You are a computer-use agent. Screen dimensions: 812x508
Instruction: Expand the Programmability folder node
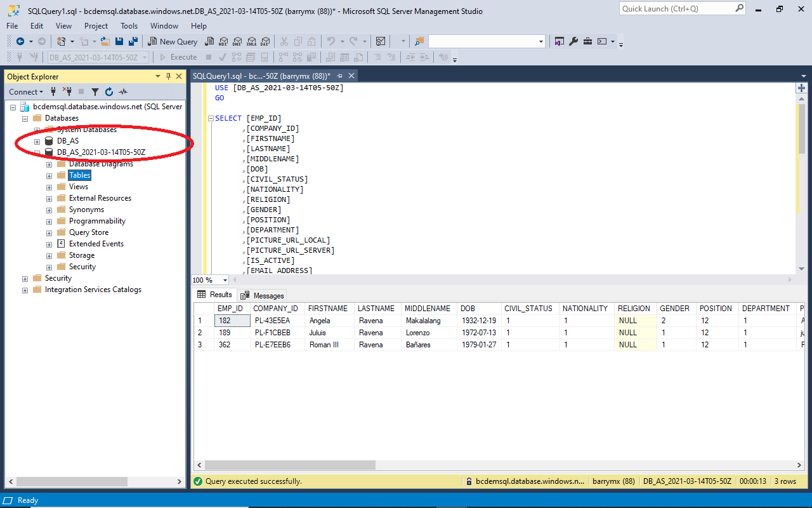tap(49, 221)
